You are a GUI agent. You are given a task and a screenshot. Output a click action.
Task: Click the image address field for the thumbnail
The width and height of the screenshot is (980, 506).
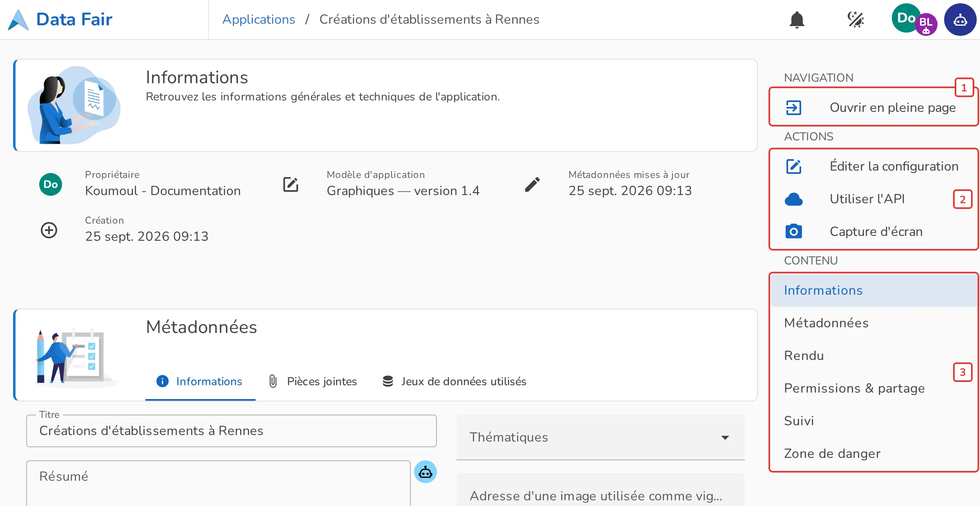point(600,490)
